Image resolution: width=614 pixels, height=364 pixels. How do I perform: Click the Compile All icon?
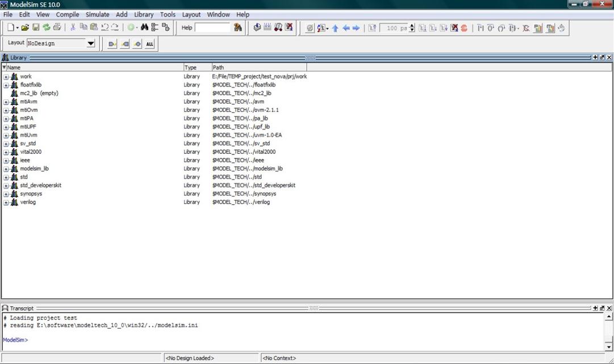pos(268,27)
